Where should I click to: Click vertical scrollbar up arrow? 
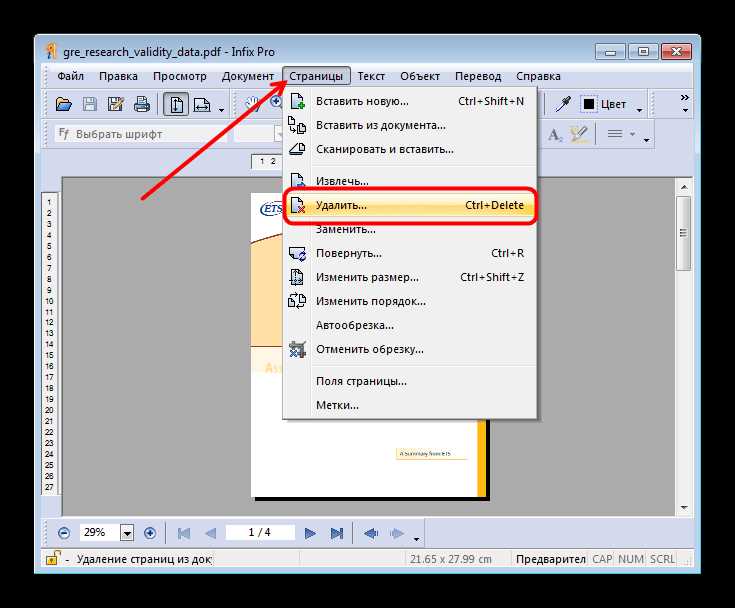[684, 187]
